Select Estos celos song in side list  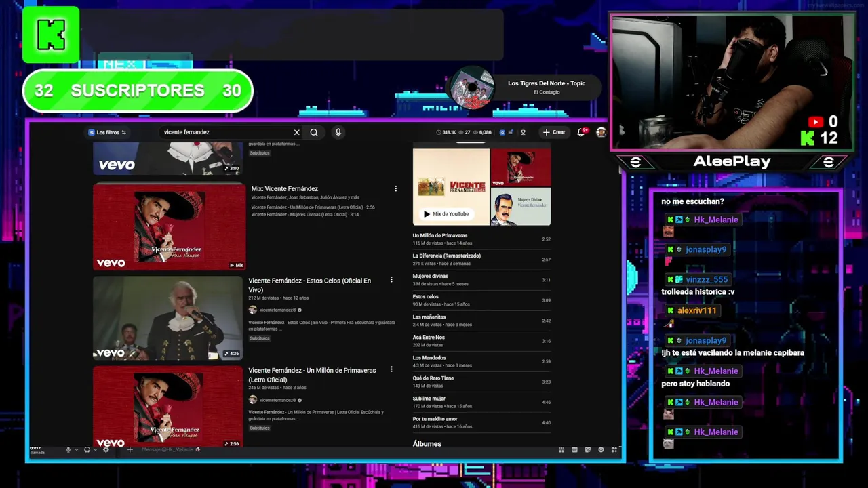[x=481, y=300]
